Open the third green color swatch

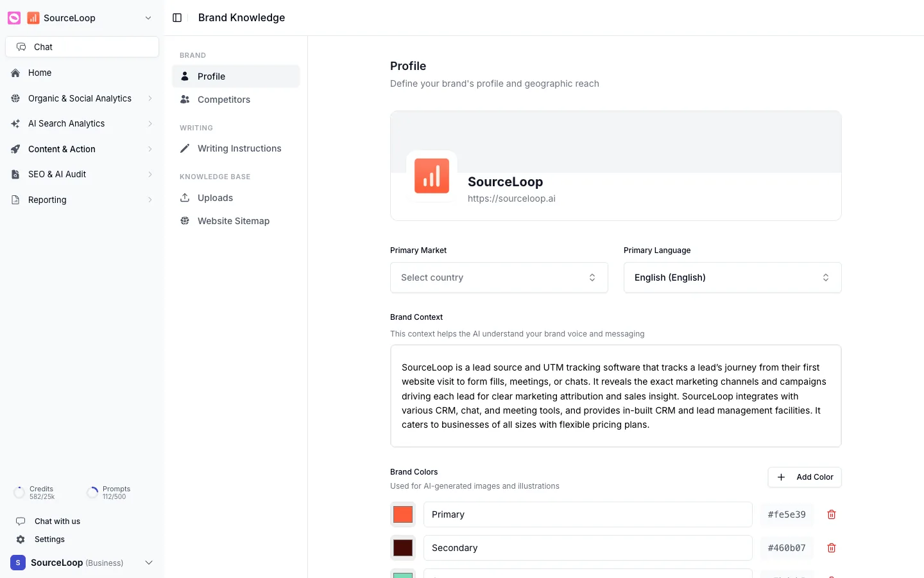pos(403,574)
